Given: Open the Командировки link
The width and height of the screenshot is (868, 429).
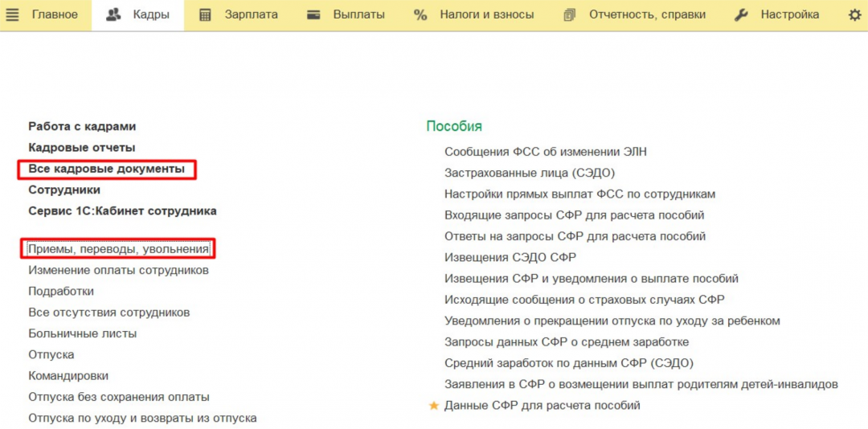Looking at the screenshot, I should [68, 376].
